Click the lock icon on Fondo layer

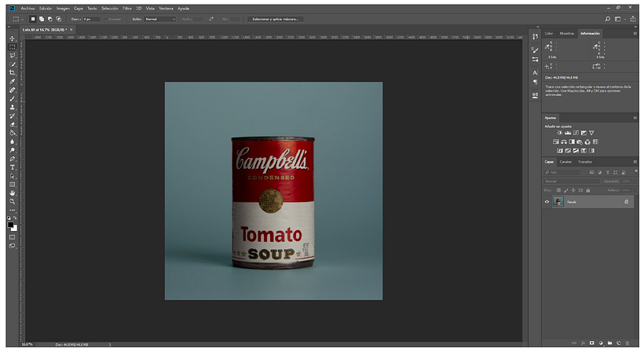pyautogui.click(x=627, y=202)
